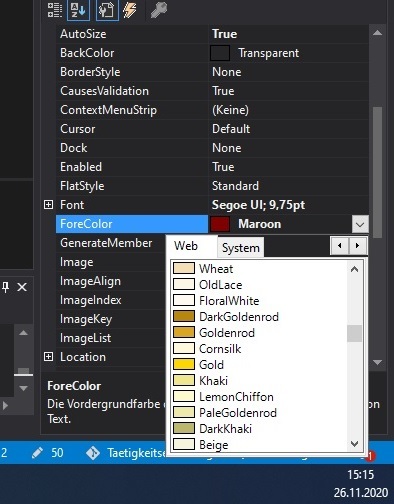Select the System colors tab
This screenshot has width=394, height=504.
241,248
